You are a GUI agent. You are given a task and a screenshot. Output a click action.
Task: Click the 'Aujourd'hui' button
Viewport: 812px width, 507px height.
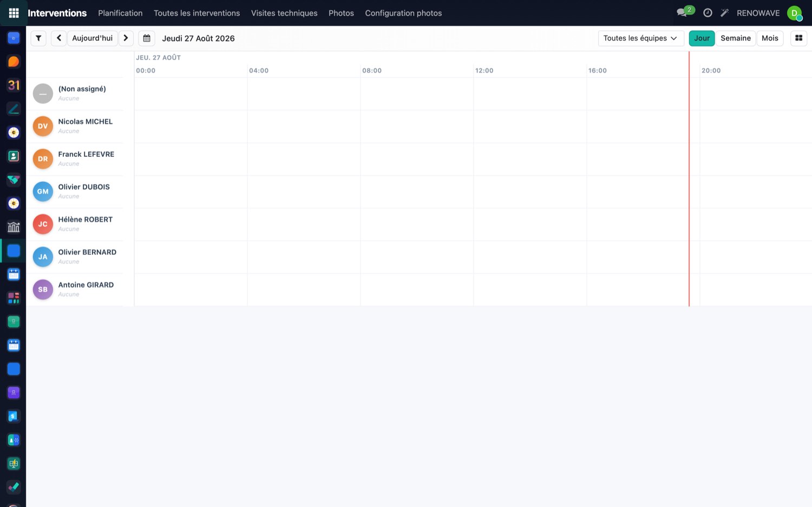(x=93, y=38)
